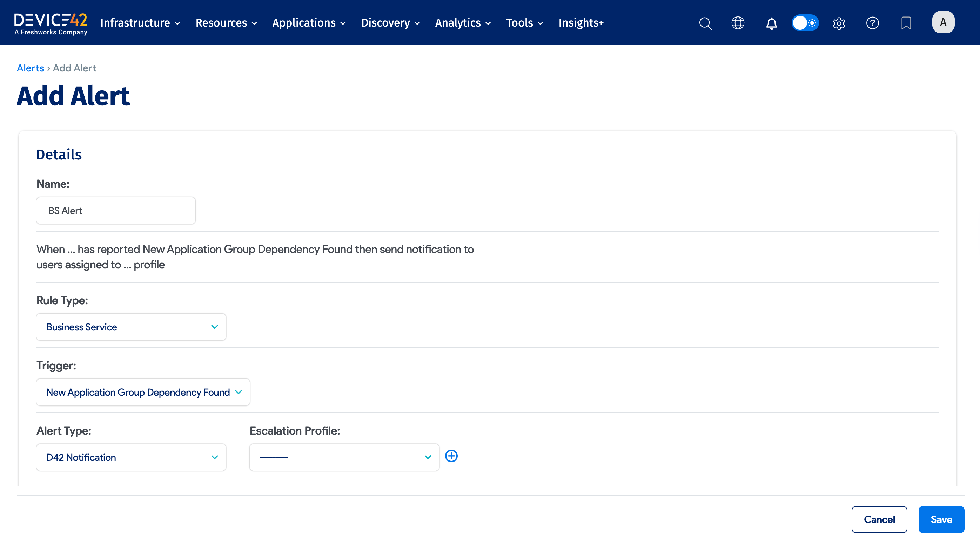Screen dimensions: 980x539
Task: Open settings gear icon
Action: [839, 23]
